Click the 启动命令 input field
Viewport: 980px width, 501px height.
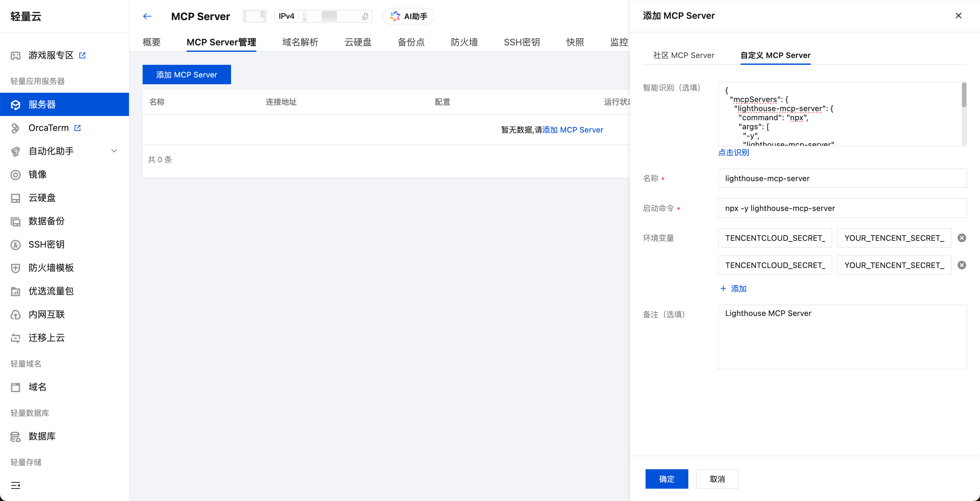click(842, 208)
